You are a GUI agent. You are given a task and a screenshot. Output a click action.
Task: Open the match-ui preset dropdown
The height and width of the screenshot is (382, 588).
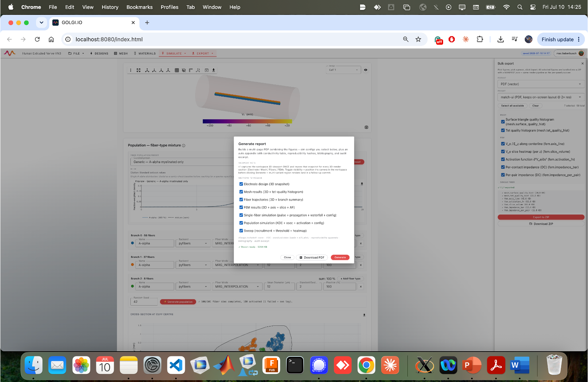[x=541, y=97]
